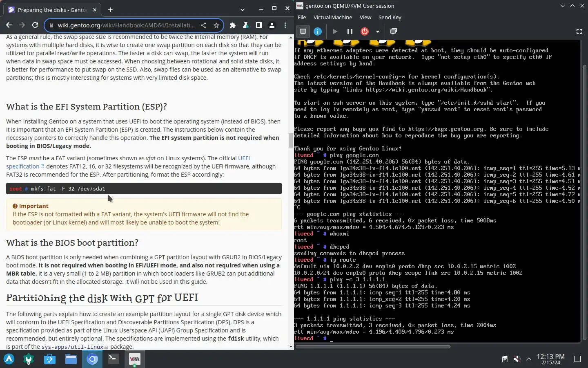
Task: Reload the Gentoo wiki page
Action: click(35, 25)
